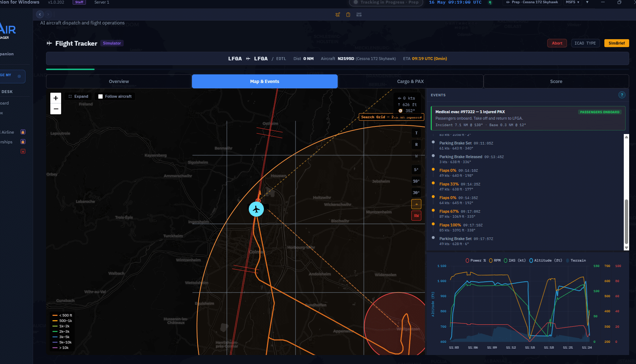The image size is (636, 364).
Task: Toggle Terrain series in chart legend
Action: [x=576, y=261]
